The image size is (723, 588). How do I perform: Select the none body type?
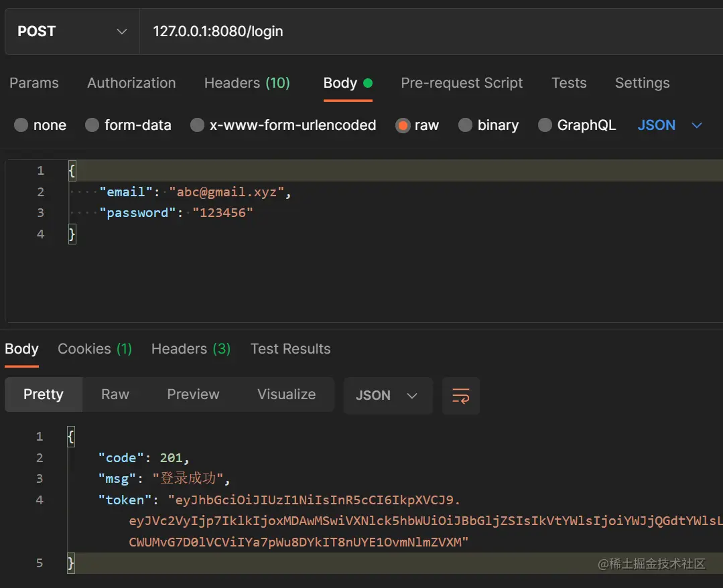coord(21,125)
